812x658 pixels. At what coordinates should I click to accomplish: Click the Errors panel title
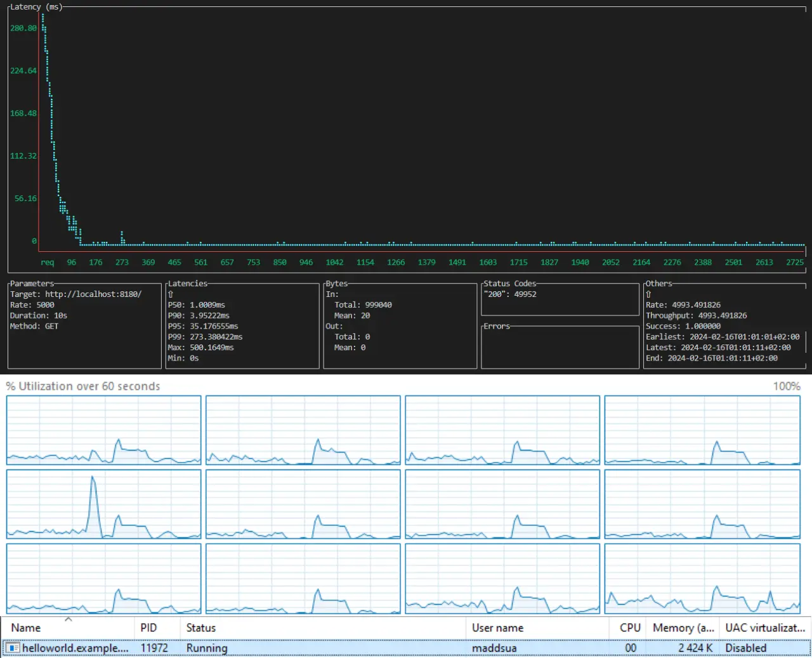click(x=497, y=326)
